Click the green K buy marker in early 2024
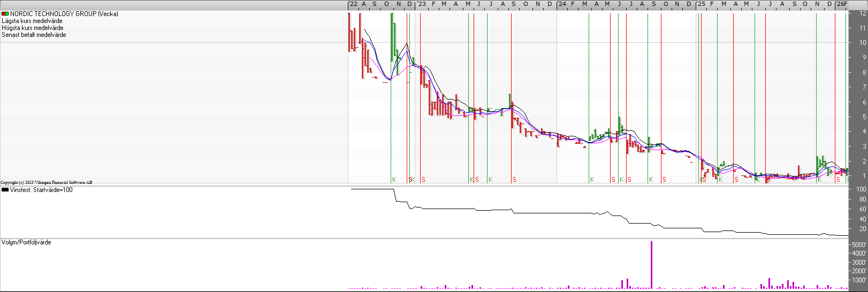Image resolution: width=868 pixels, height=292 pixels. tap(592, 180)
